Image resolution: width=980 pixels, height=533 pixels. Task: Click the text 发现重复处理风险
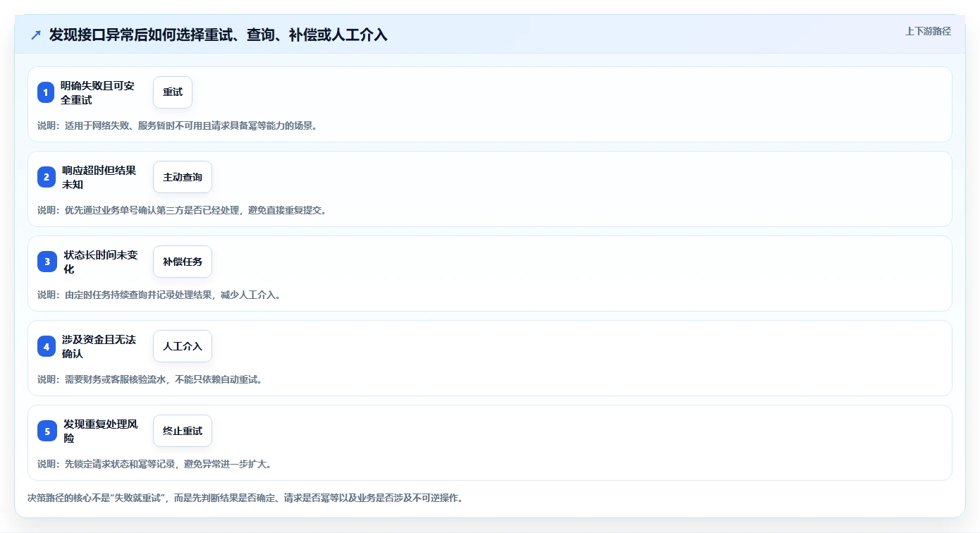coord(101,431)
